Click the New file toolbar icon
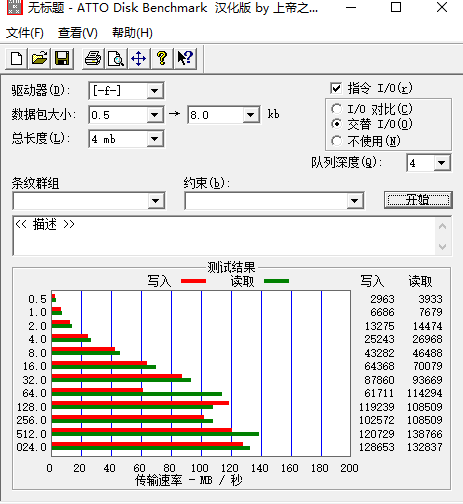 pyautogui.click(x=16, y=59)
